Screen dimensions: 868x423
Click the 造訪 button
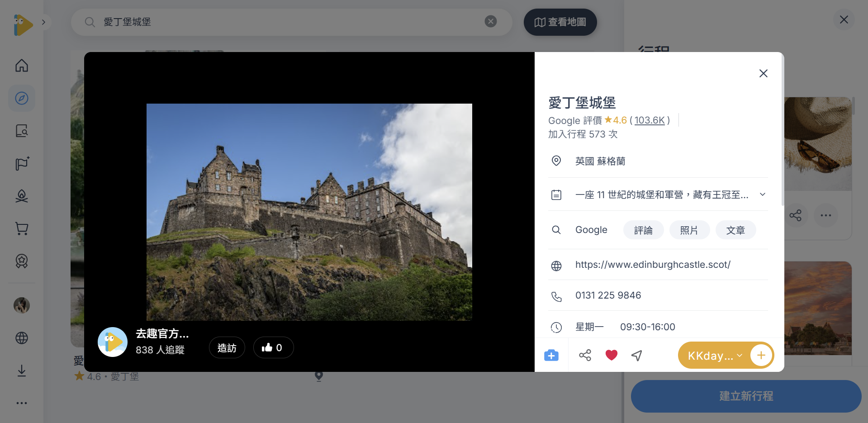(x=227, y=347)
